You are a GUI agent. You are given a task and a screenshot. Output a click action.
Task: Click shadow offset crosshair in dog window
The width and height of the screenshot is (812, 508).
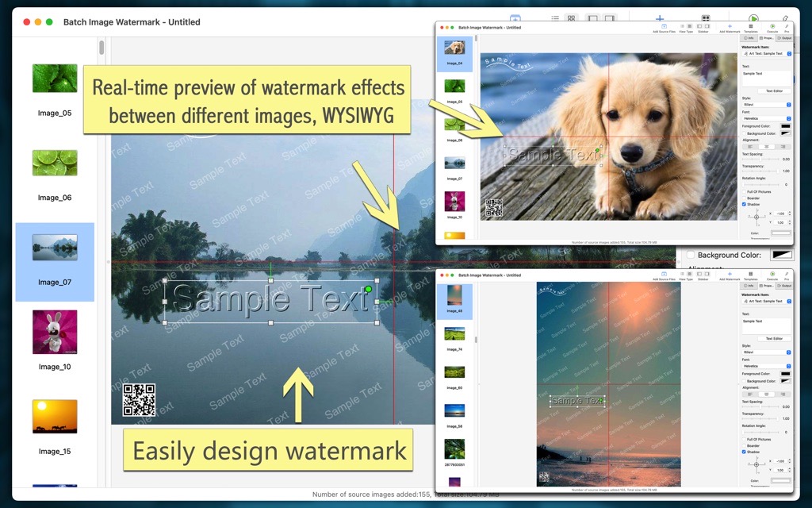click(756, 217)
